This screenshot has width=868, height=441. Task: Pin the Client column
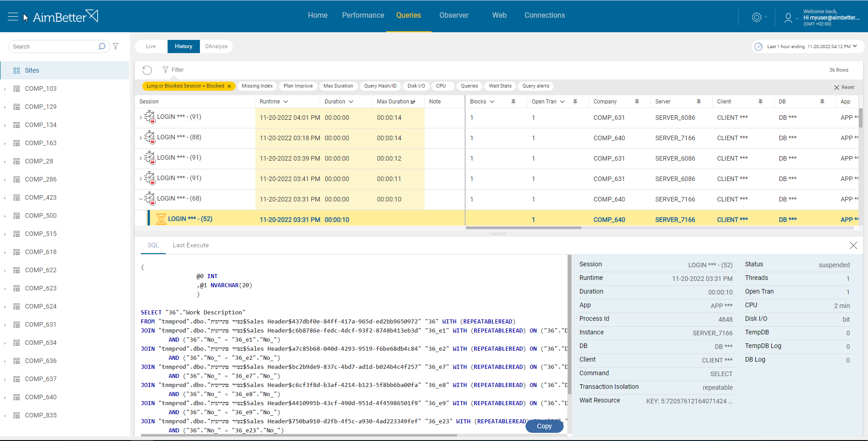[760, 102]
